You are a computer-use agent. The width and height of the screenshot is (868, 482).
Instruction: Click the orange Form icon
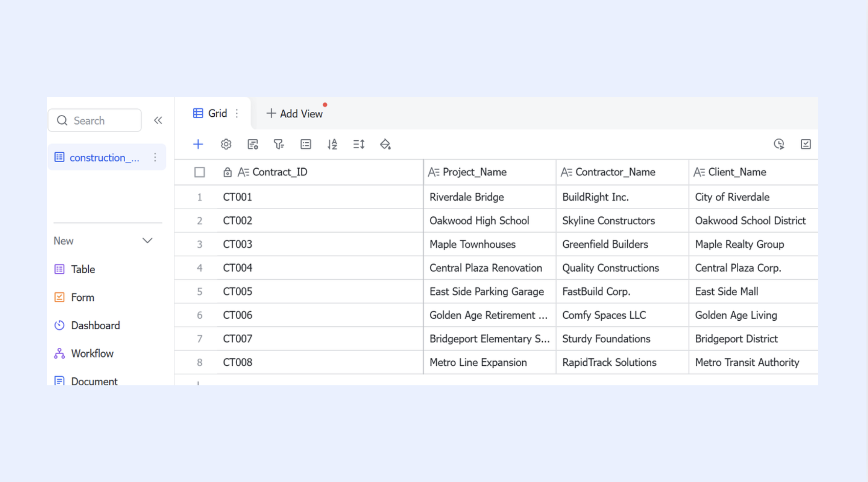click(59, 297)
